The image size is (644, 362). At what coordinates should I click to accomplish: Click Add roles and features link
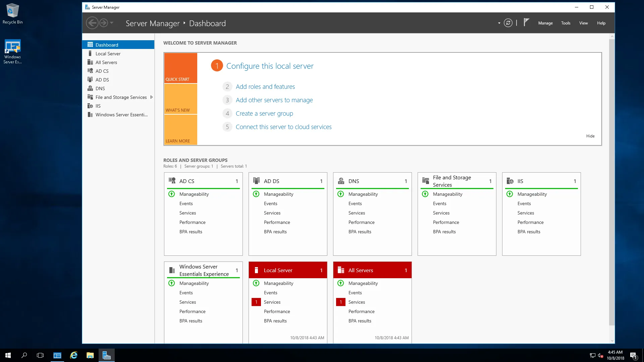click(265, 86)
